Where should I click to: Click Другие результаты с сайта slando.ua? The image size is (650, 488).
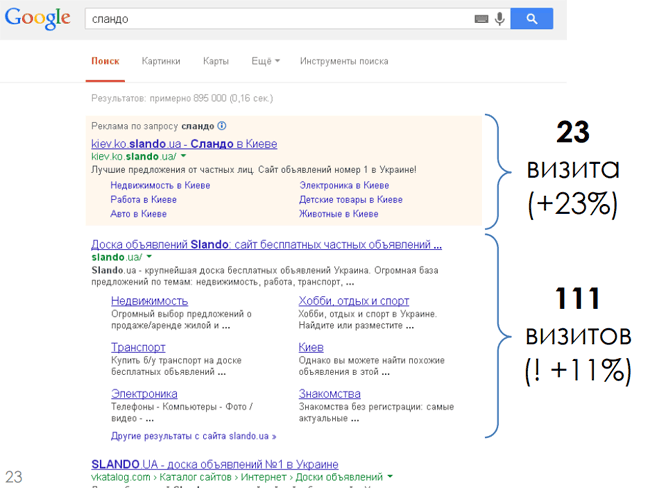[x=193, y=436]
